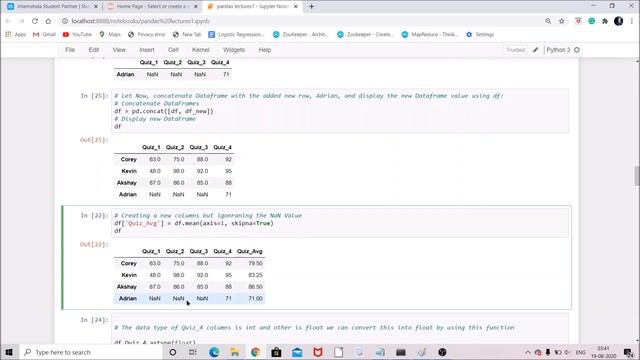
Task: Open the Help menu
Action: pos(264,50)
